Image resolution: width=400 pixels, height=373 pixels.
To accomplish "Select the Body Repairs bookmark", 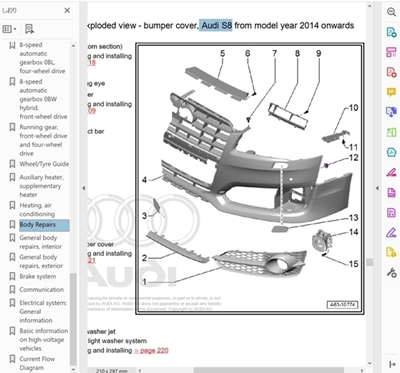I will pyautogui.click(x=38, y=225).
